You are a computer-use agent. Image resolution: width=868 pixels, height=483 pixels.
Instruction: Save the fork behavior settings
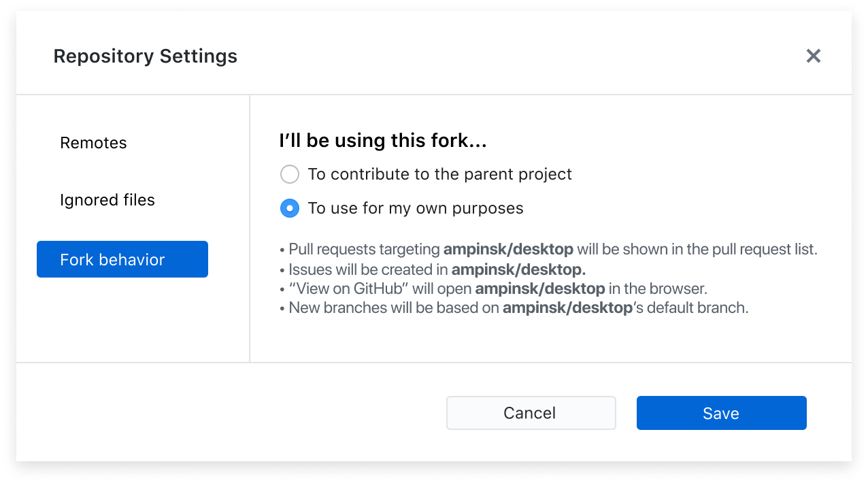tap(721, 413)
